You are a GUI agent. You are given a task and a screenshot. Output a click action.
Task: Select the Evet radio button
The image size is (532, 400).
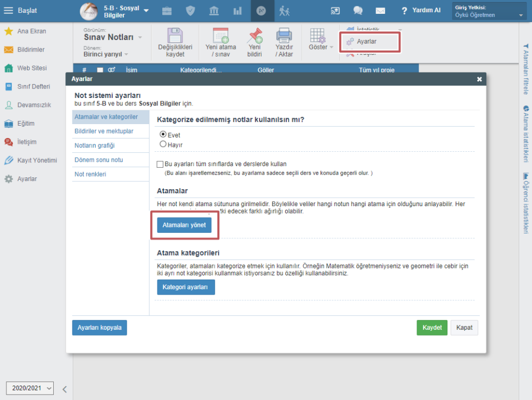163,134
